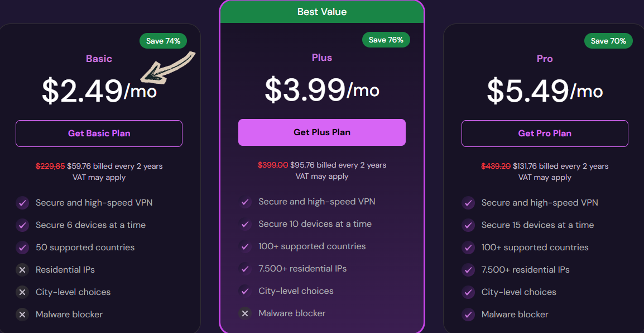Click the Get Basic Plan button
644x333 pixels.
(99, 133)
